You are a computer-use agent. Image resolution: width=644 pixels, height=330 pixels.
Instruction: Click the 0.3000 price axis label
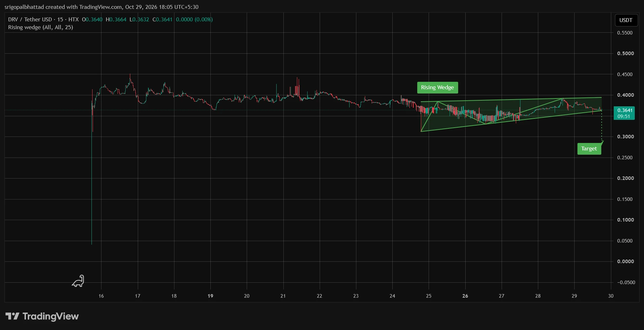click(625, 137)
